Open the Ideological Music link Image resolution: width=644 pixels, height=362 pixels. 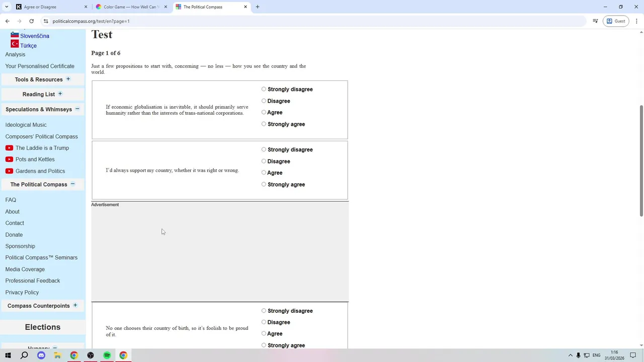pyautogui.click(x=26, y=125)
